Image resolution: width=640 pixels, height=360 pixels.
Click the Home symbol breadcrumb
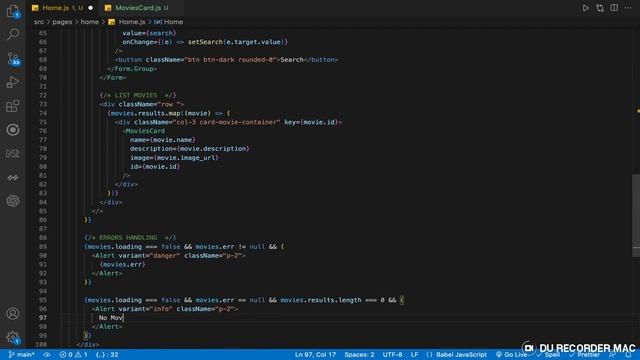(x=169, y=22)
